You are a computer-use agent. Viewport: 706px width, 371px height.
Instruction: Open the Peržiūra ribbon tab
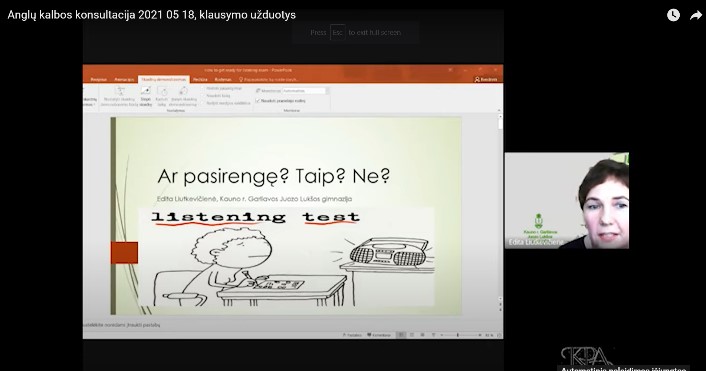tap(200, 79)
